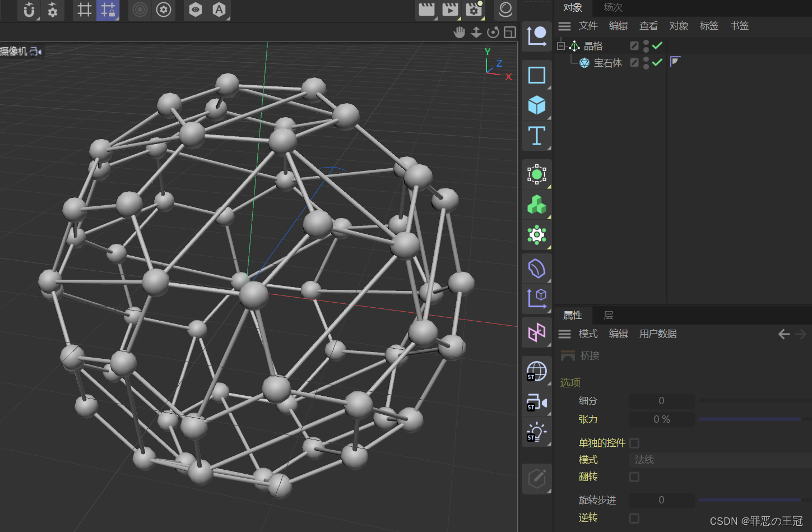
Task: Click the globe environment ST icon
Action: coord(537,371)
